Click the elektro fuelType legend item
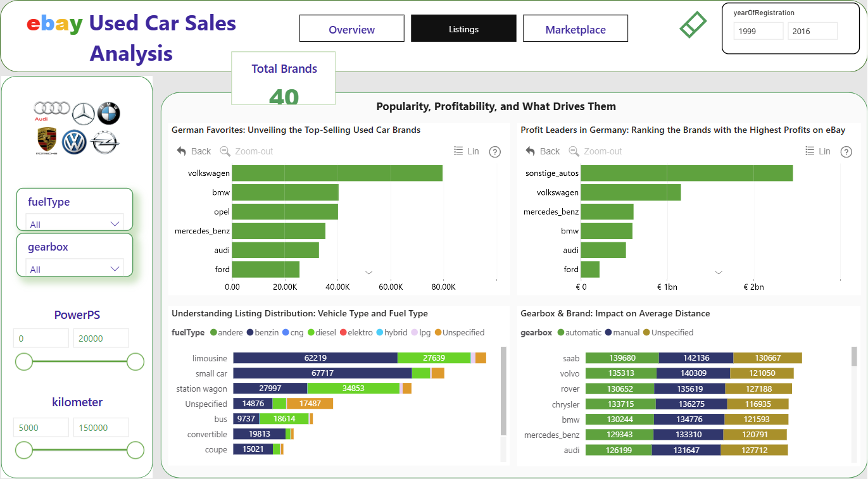 (x=356, y=332)
